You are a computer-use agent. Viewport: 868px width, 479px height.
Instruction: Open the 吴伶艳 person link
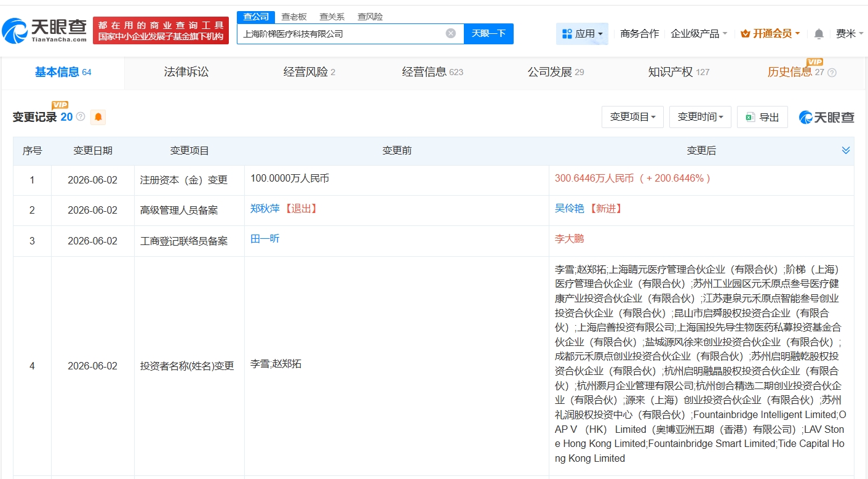[x=570, y=209]
